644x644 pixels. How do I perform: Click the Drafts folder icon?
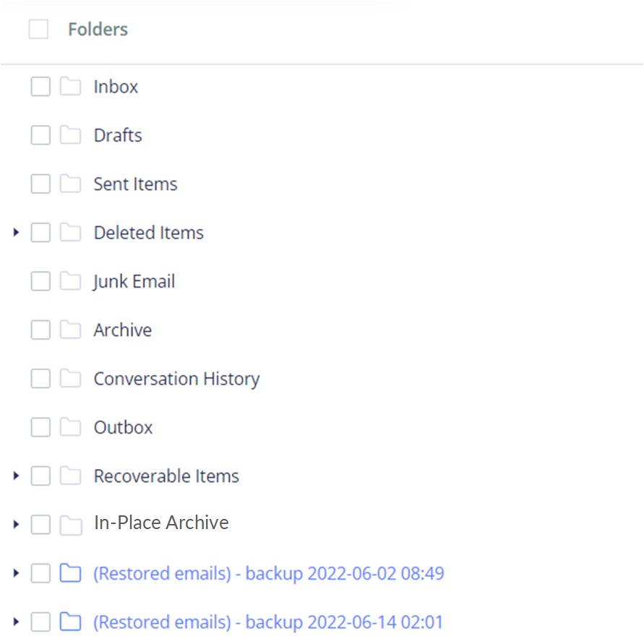click(70, 135)
